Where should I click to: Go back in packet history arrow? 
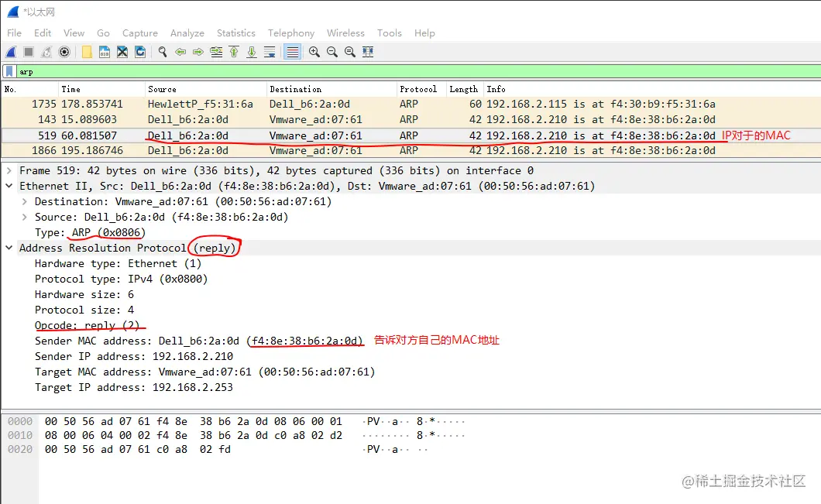(180, 52)
